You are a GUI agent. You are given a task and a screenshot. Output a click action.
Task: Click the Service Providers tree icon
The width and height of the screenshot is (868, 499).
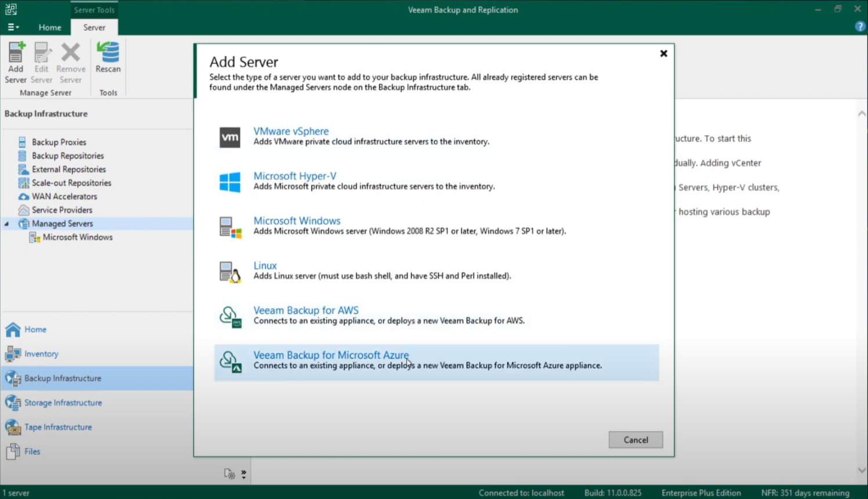23,210
